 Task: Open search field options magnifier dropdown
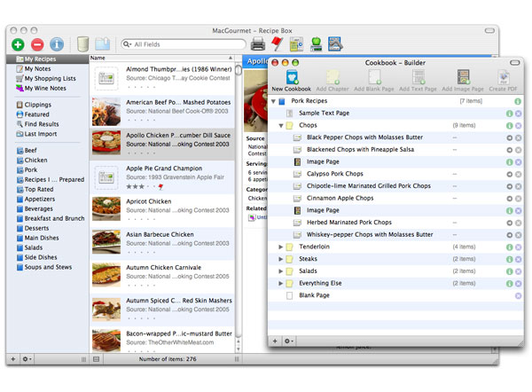127,44
